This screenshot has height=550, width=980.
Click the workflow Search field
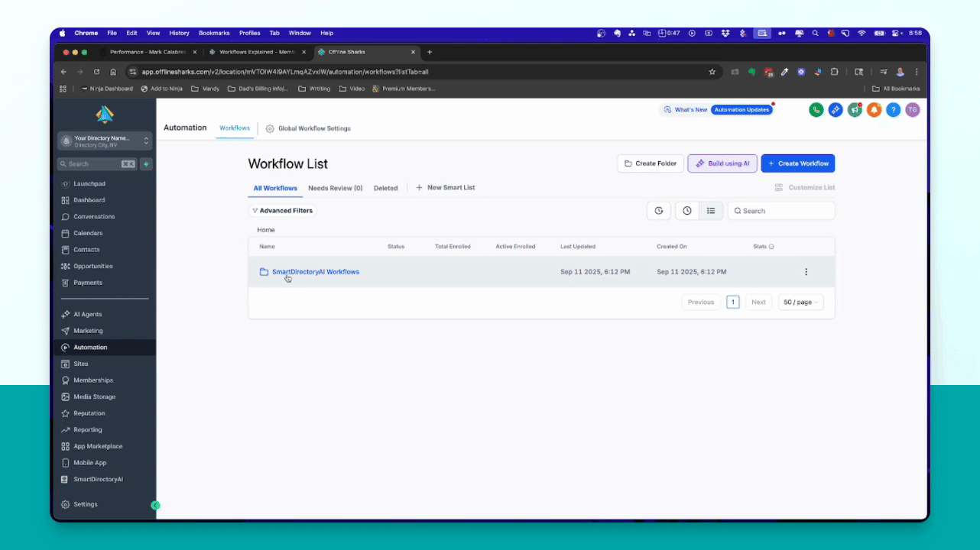[x=781, y=211]
